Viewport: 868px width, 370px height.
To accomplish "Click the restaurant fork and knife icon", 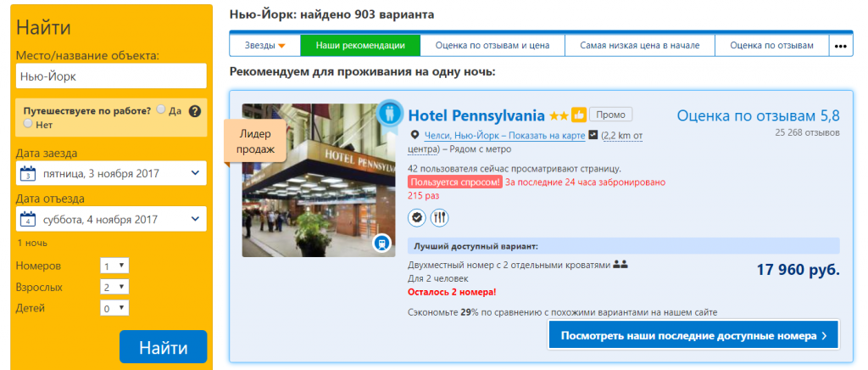I will point(440,218).
